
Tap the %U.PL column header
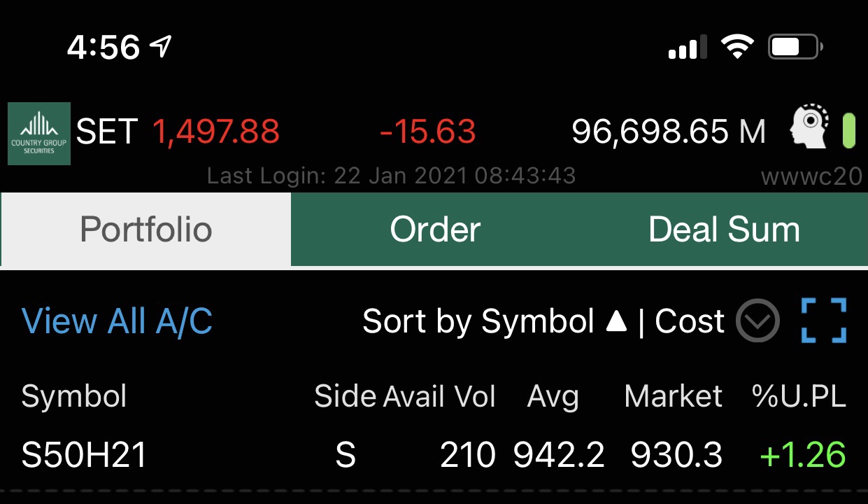798,396
